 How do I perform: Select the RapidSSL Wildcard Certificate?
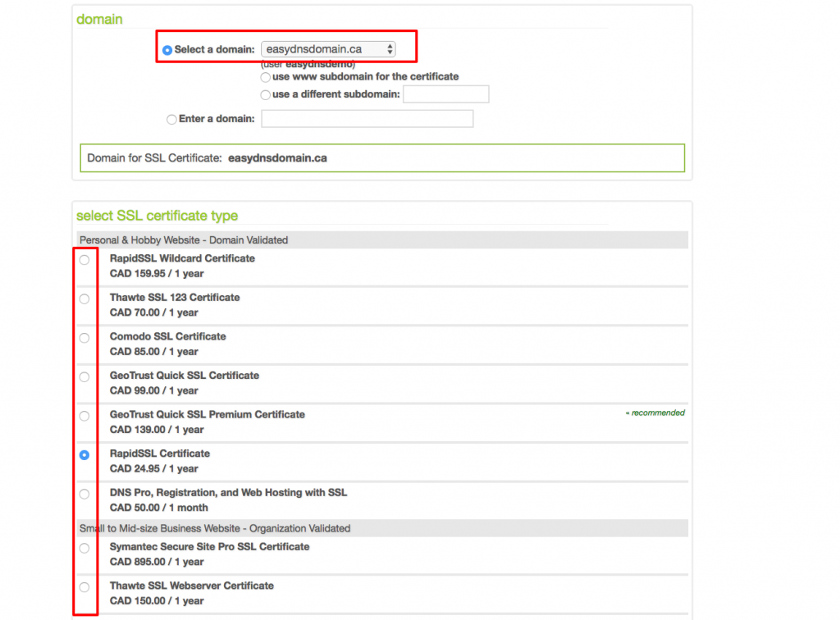coord(84,259)
